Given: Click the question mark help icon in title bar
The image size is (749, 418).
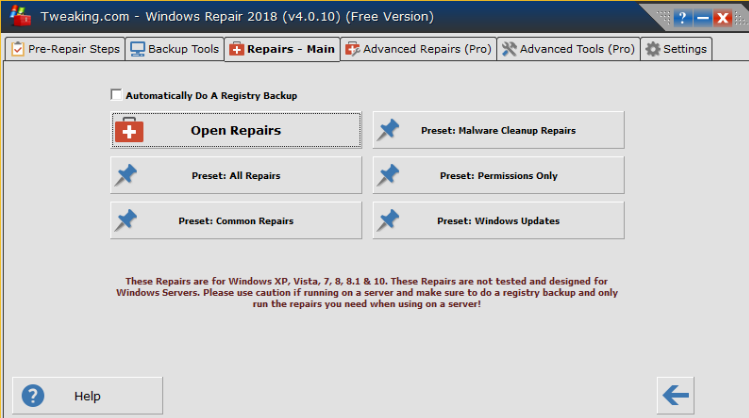Looking at the screenshot, I should (682, 19).
